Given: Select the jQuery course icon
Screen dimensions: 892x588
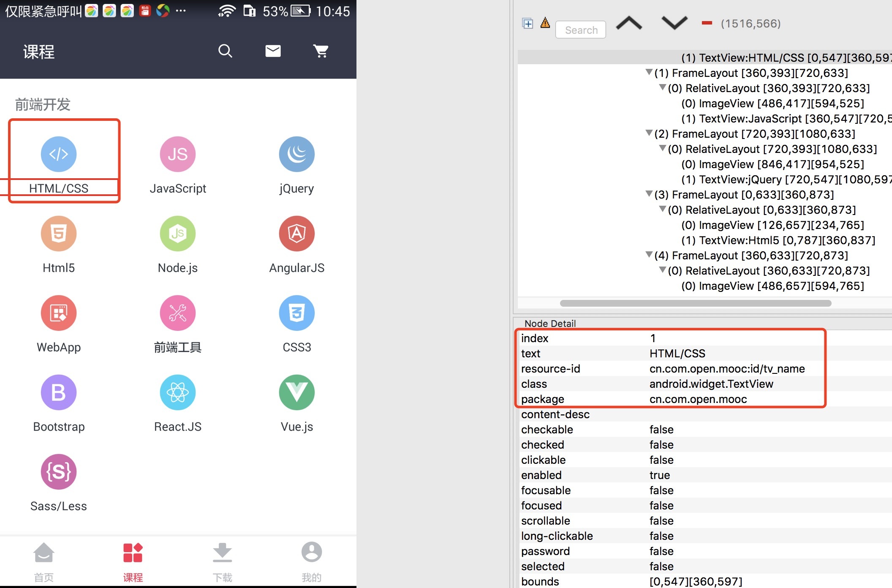Looking at the screenshot, I should [x=297, y=154].
